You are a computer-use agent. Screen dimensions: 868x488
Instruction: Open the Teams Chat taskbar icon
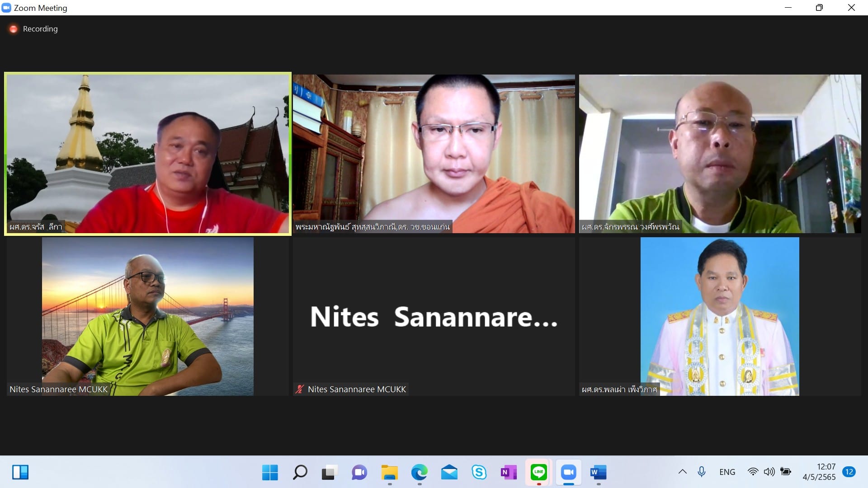point(359,472)
